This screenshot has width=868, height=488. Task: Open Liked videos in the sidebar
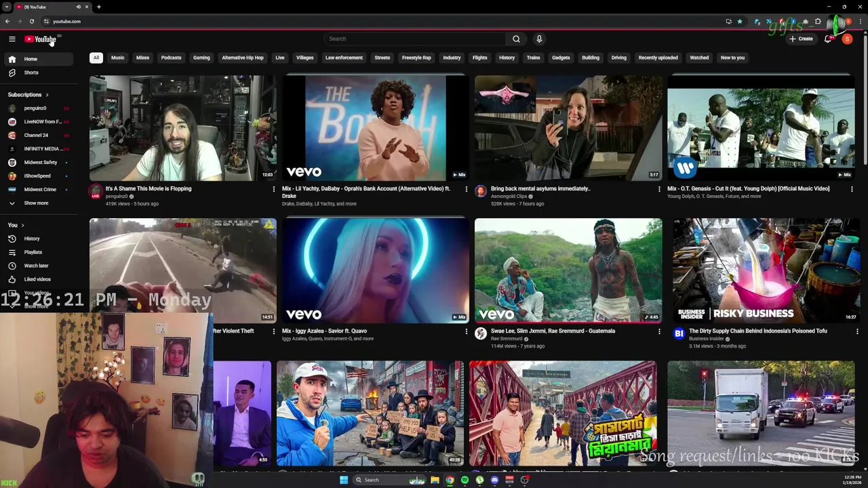point(37,279)
